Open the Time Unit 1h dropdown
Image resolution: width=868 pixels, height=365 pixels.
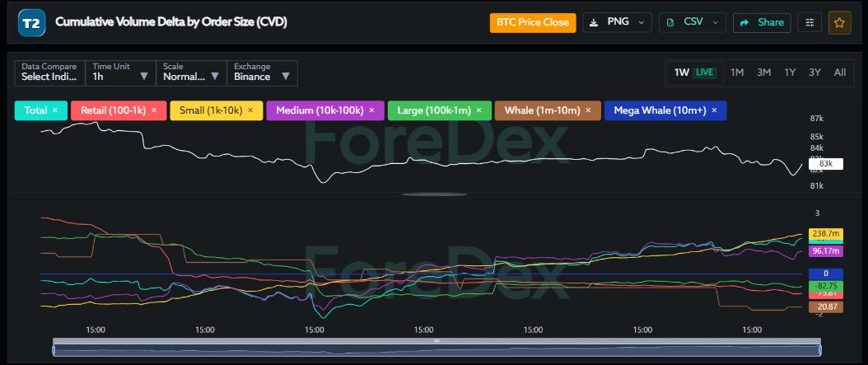tap(121, 73)
